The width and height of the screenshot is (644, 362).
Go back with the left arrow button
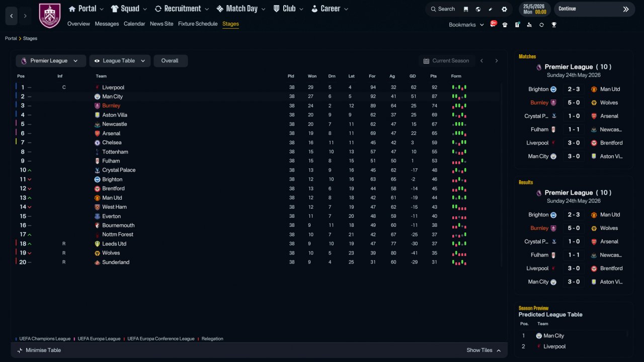(x=12, y=16)
